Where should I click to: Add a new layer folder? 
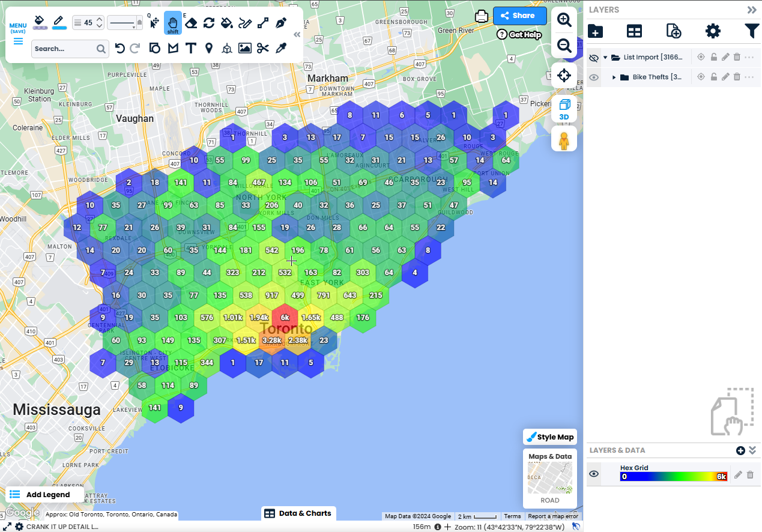click(x=596, y=31)
